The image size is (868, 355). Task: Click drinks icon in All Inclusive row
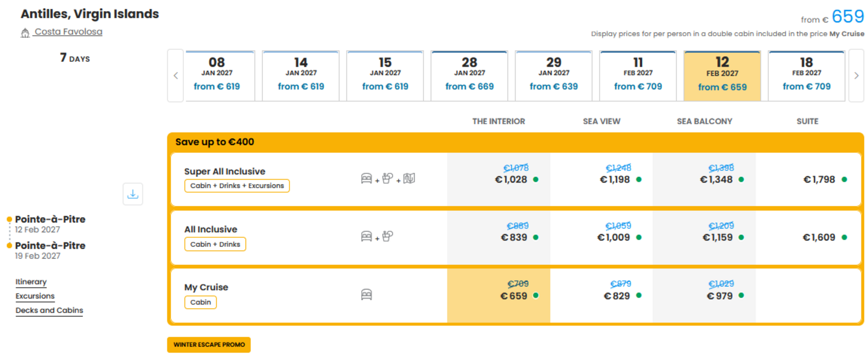click(x=387, y=237)
